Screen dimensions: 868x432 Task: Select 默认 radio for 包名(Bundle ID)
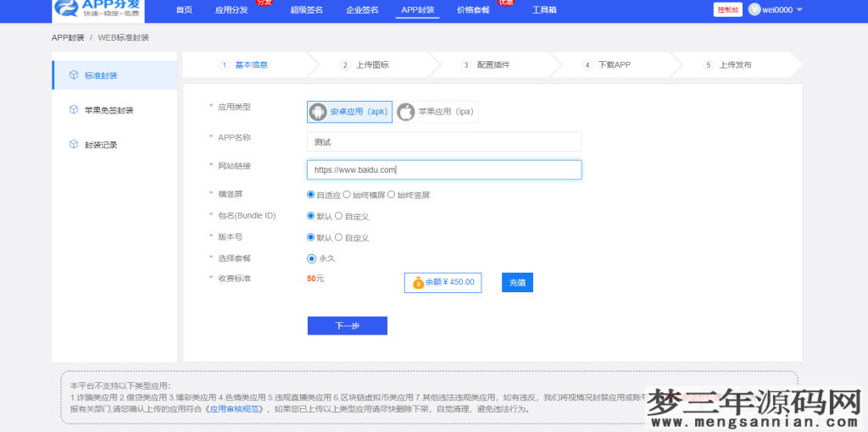click(x=310, y=216)
